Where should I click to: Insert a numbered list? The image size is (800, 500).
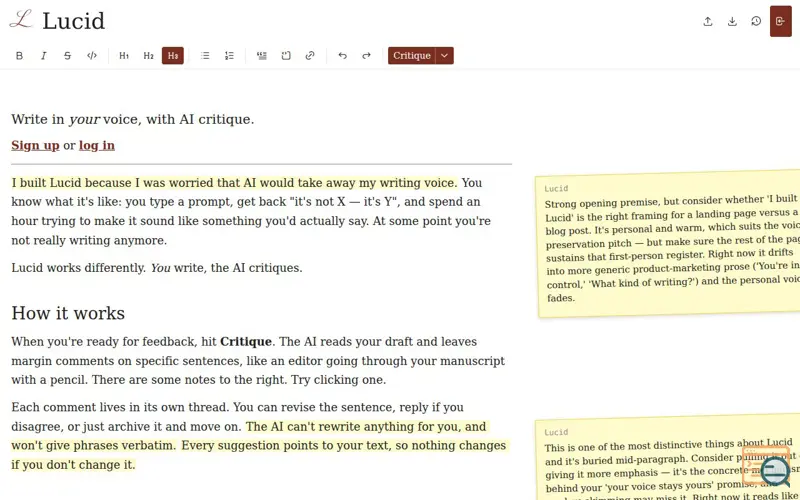click(229, 56)
